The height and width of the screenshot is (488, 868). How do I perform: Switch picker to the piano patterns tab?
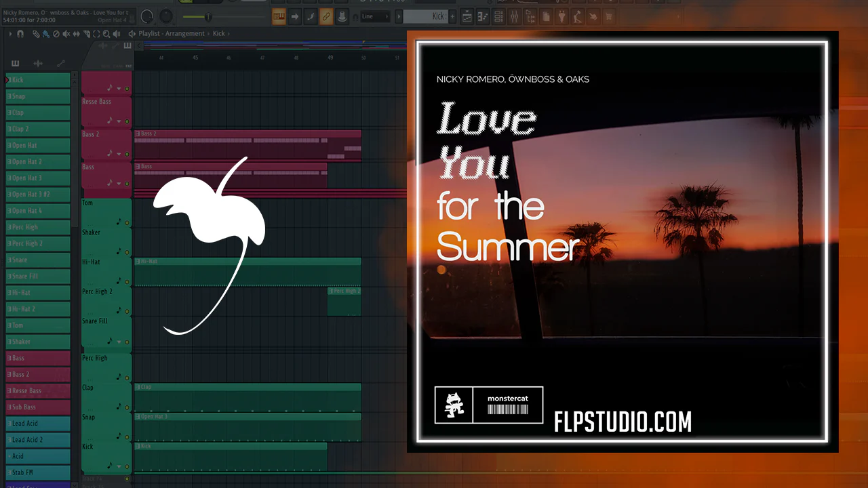click(15, 64)
